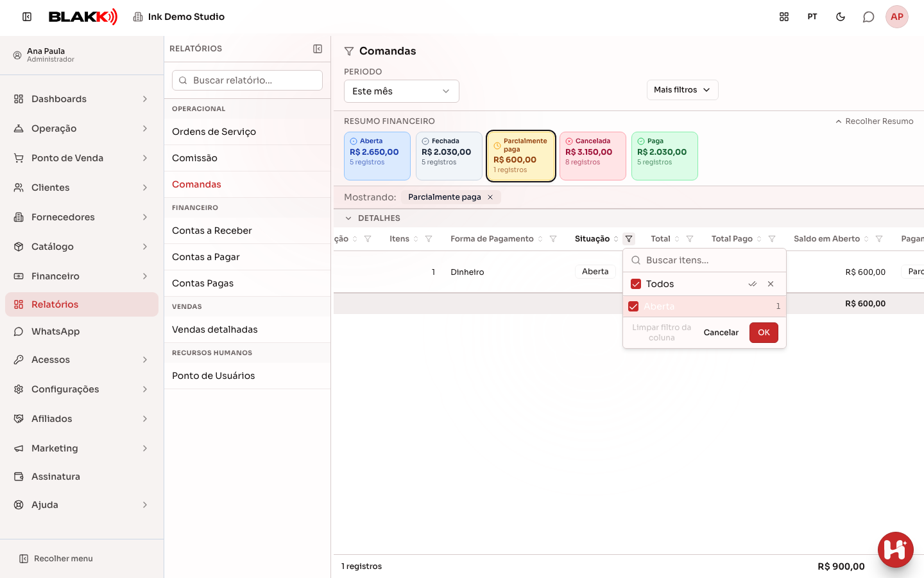Click the Buscar relatório search field
Viewport: 924px width, 578px height.
coord(248,80)
